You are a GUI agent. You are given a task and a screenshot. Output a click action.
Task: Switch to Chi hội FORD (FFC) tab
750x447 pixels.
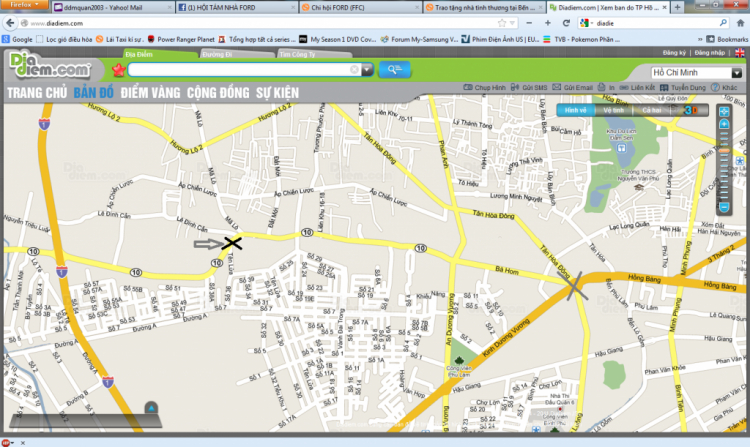coord(360,7)
